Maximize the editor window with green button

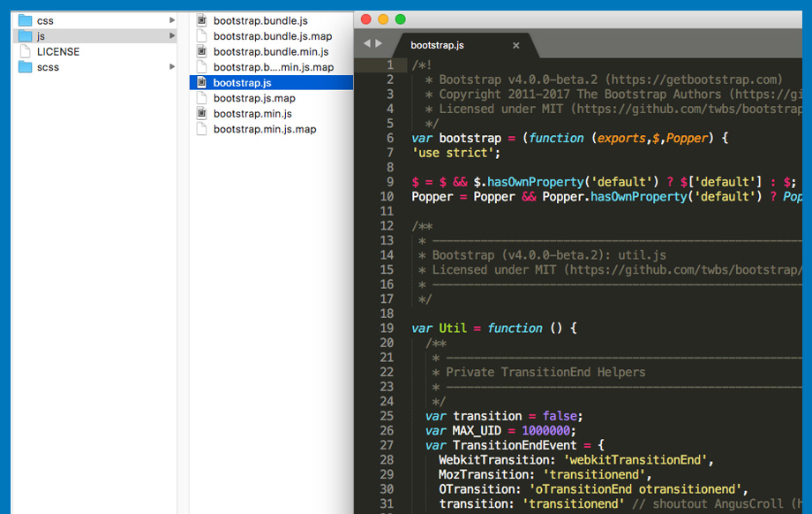[401, 19]
